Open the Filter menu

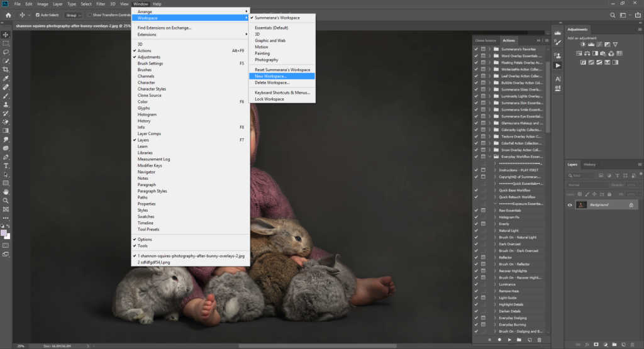tap(101, 4)
